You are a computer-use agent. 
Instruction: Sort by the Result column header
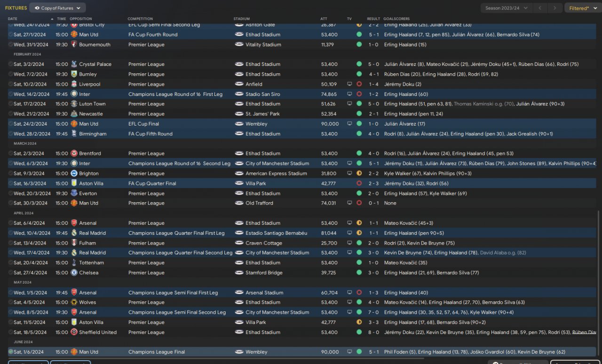(x=373, y=19)
